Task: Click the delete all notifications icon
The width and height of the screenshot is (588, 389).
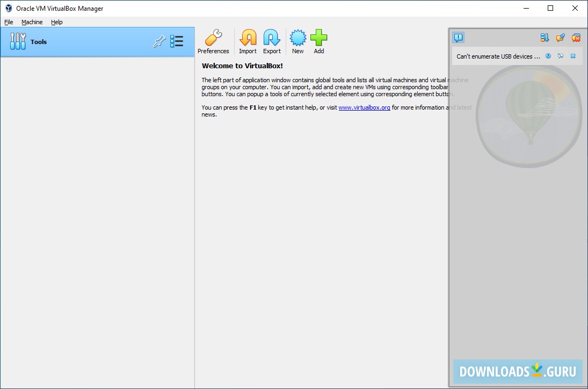Action: point(576,38)
